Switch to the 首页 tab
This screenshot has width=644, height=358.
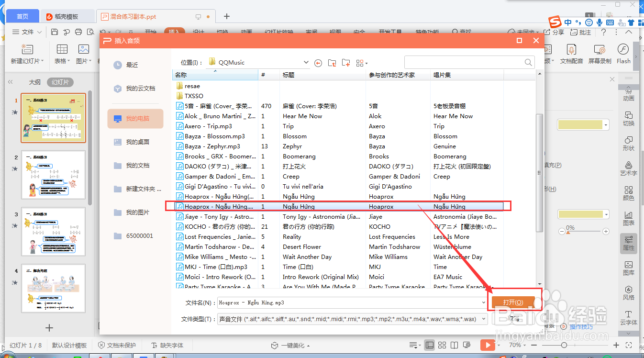click(x=22, y=17)
